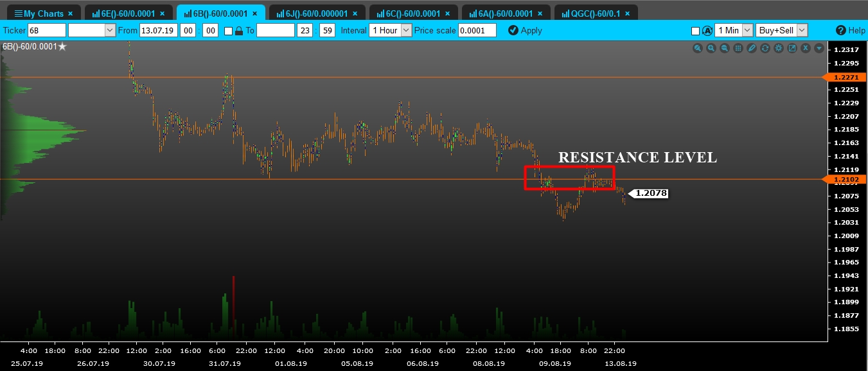Click the Ticker input field
Viewport: 868px width, 371px height.
[46, 30]
